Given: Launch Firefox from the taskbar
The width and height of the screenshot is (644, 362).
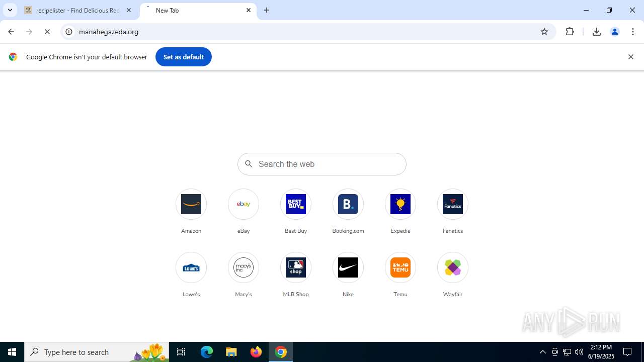Looking at the screenshot, I should [256, 352].
